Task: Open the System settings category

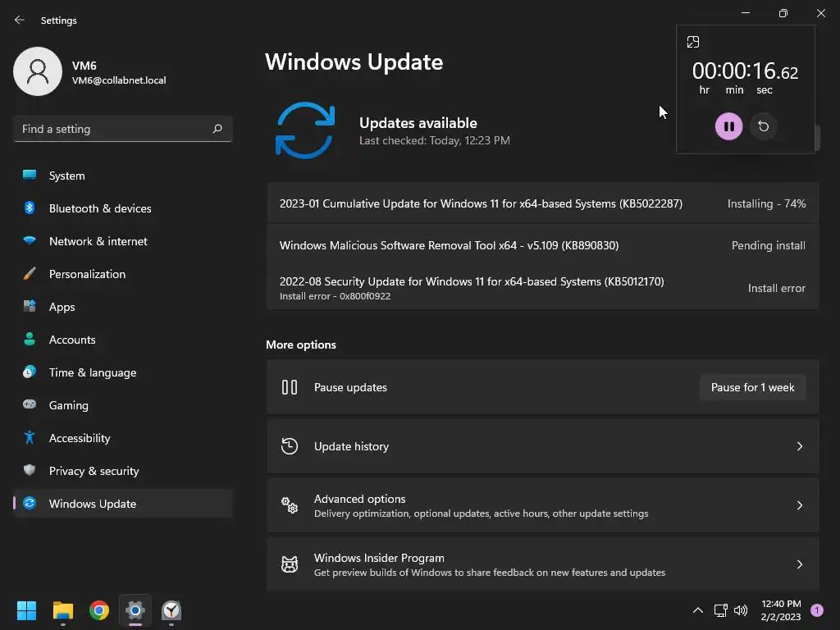Action: pyautogui.click(x=123, y=176)
